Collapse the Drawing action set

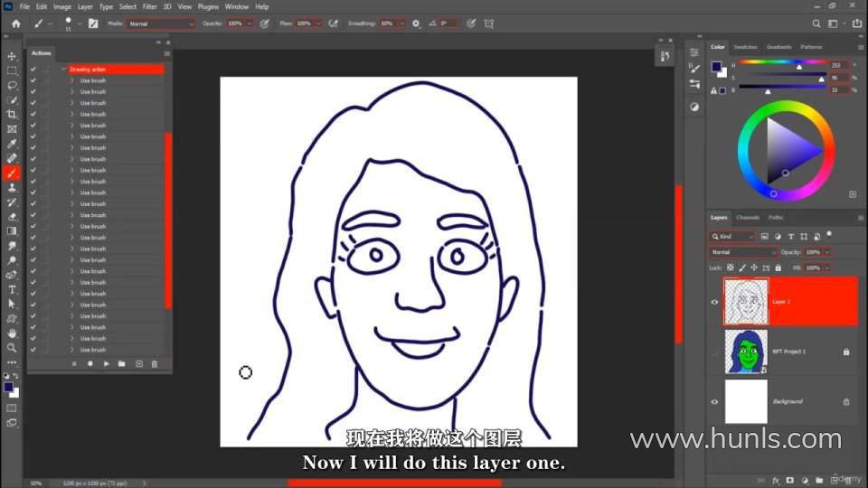click(63, 69)
